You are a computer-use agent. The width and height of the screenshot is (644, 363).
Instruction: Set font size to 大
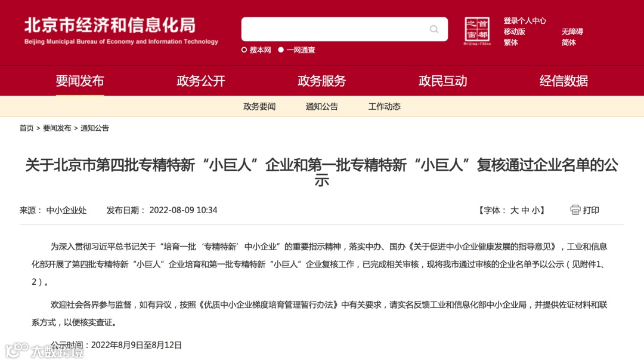click(x=514, y=211)
